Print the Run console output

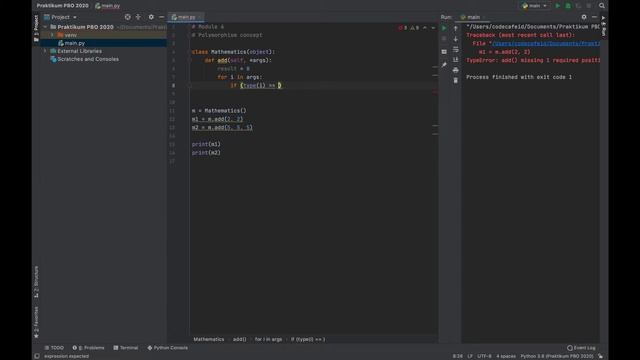coord(456,70)
